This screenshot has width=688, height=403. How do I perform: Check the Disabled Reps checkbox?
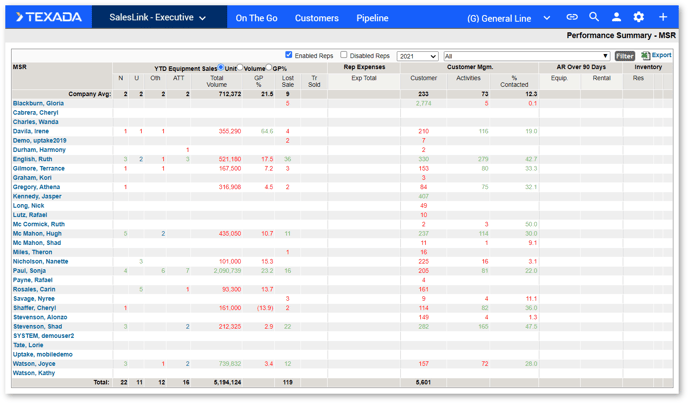point(344,56)
